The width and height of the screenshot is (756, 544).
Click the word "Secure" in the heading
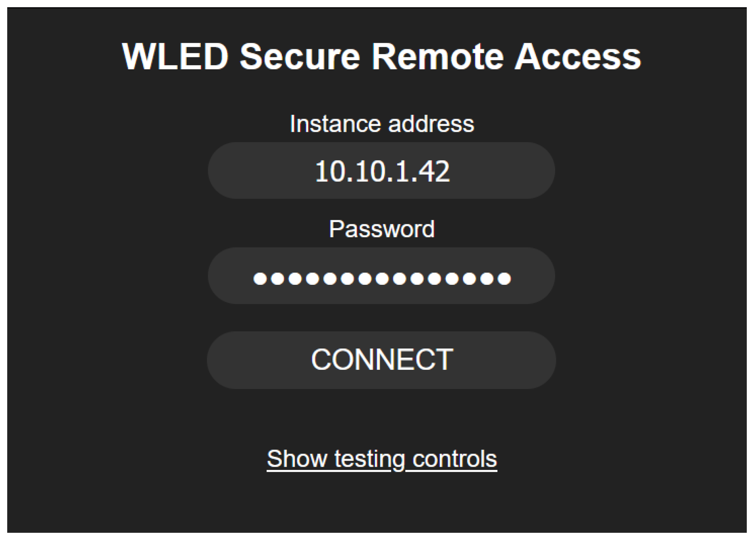click(300, 57)
